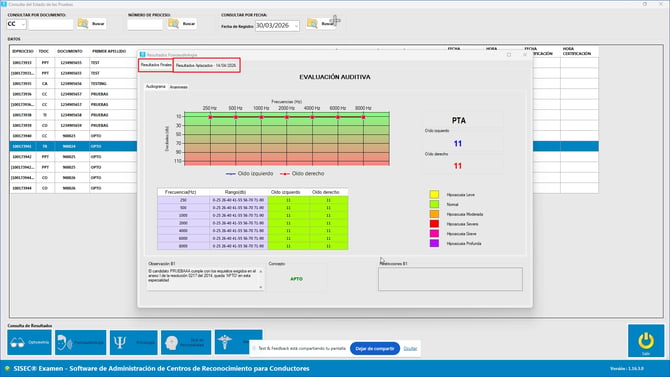Click the Hipoacusia Grave magenta swatch
The width and height of the screenshot is (670, 377).
[x=434, y=233]
